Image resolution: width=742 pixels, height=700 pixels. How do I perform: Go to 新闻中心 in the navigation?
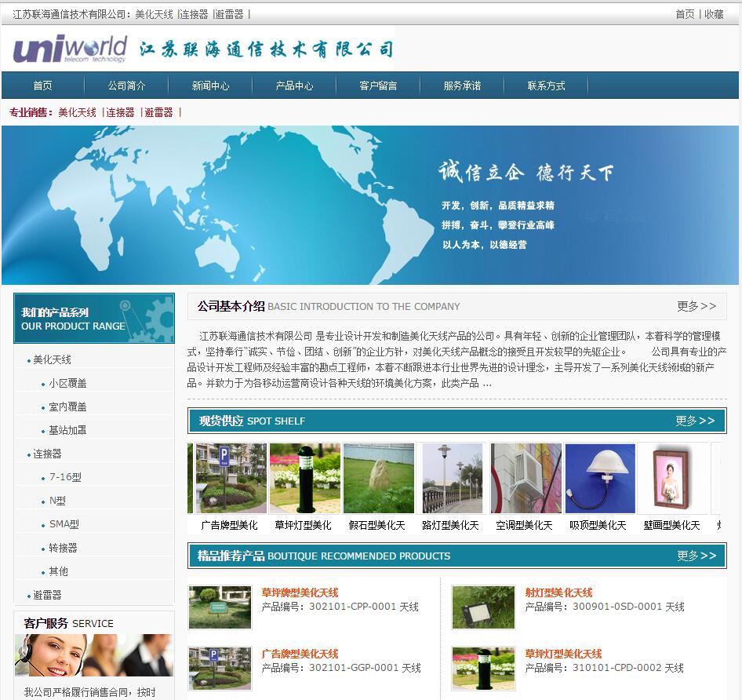click(210, 86)
